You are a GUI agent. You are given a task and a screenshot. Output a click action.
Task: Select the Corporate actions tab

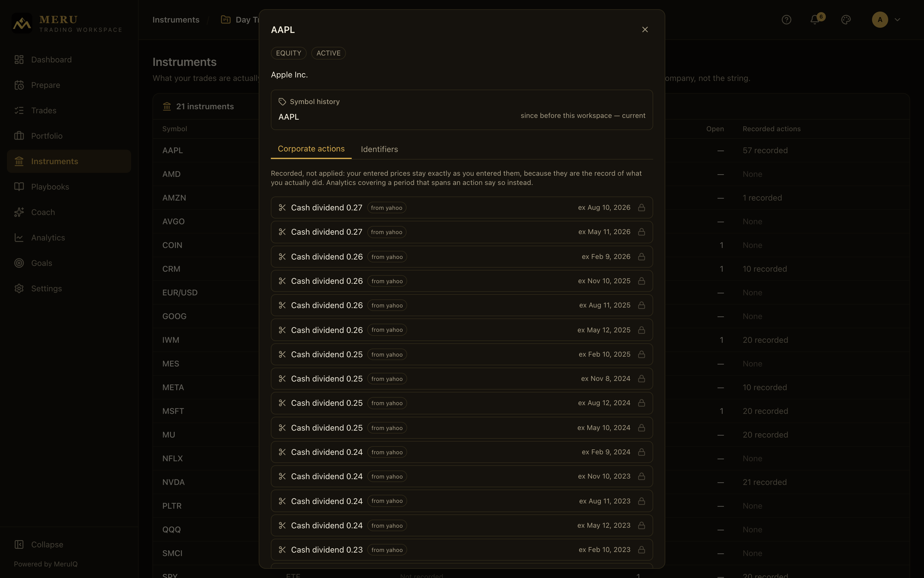[311, 149]
